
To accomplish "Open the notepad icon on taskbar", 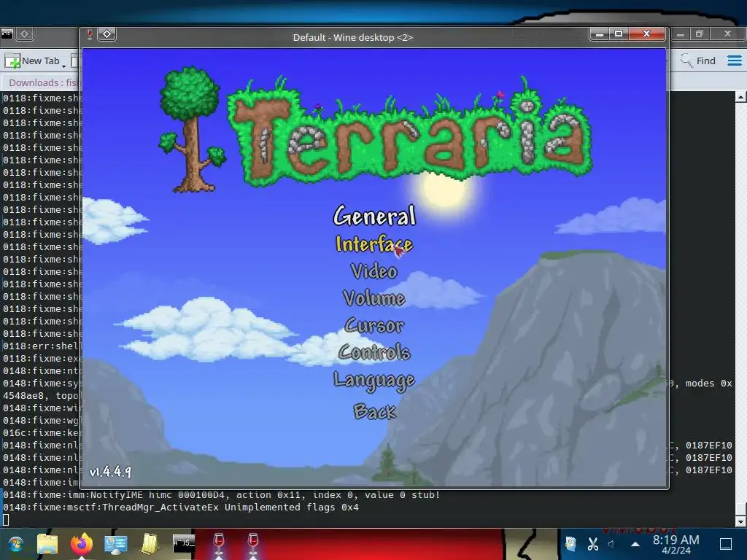I will [x=150, y=544].
